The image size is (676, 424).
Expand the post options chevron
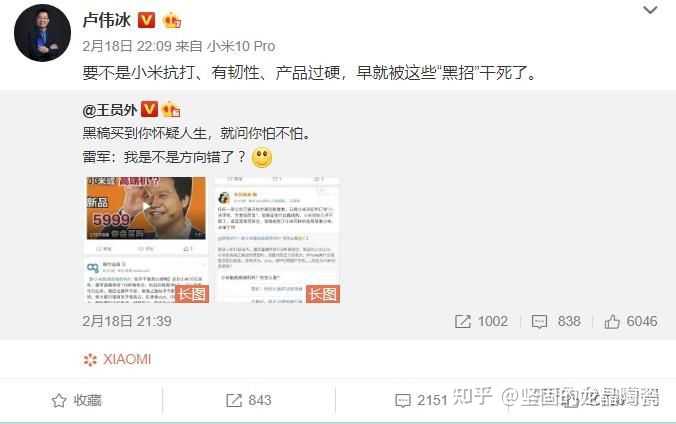pyautogui.click(x=650, y=9)
